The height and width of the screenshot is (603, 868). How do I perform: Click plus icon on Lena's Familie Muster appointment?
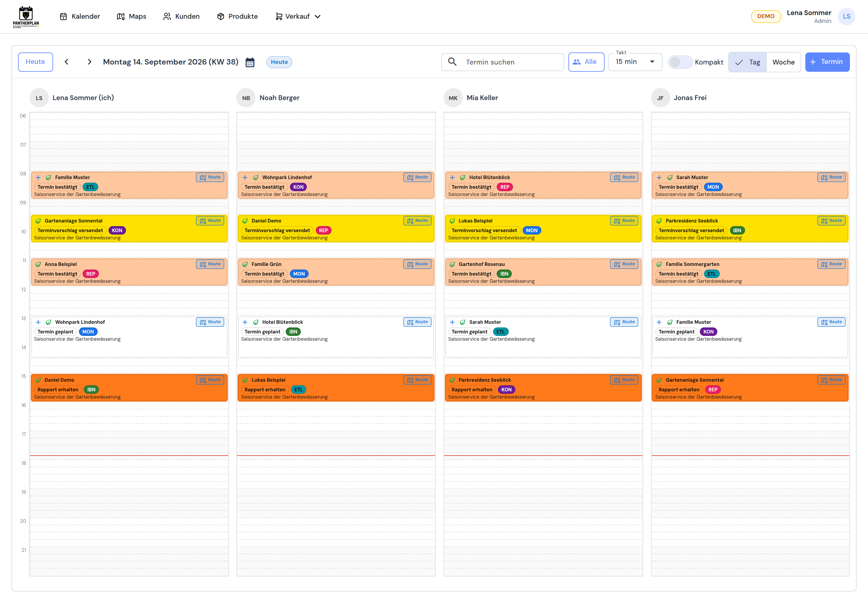coord(38,177)
